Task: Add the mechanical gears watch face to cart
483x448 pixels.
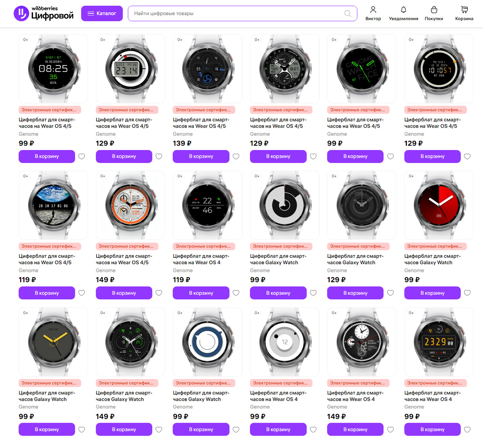Action: (355, 430)
